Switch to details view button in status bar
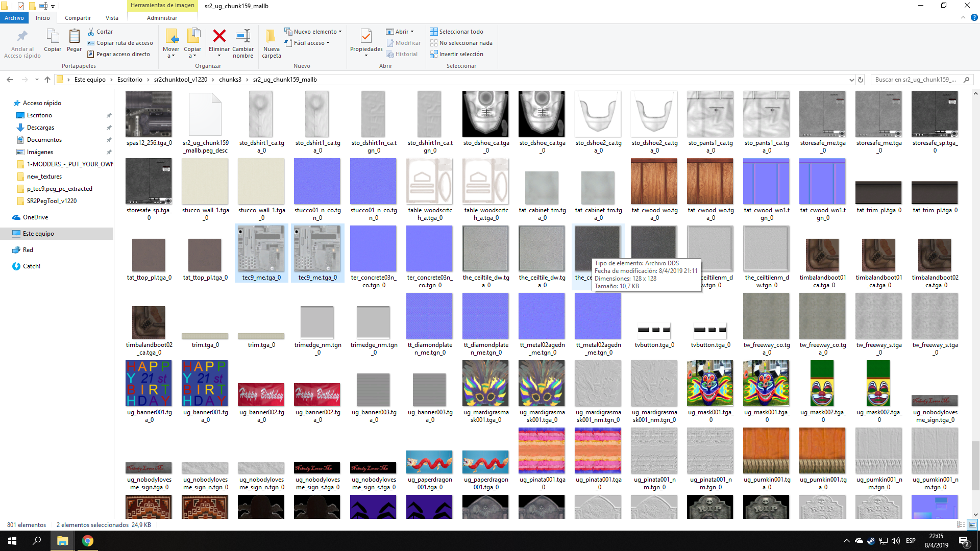This screenshot has width=980, height=551. point(961,524)
